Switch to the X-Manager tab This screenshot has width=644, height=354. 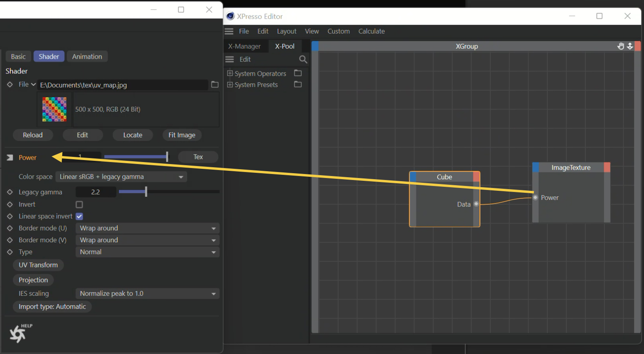(x=244, y=46)
